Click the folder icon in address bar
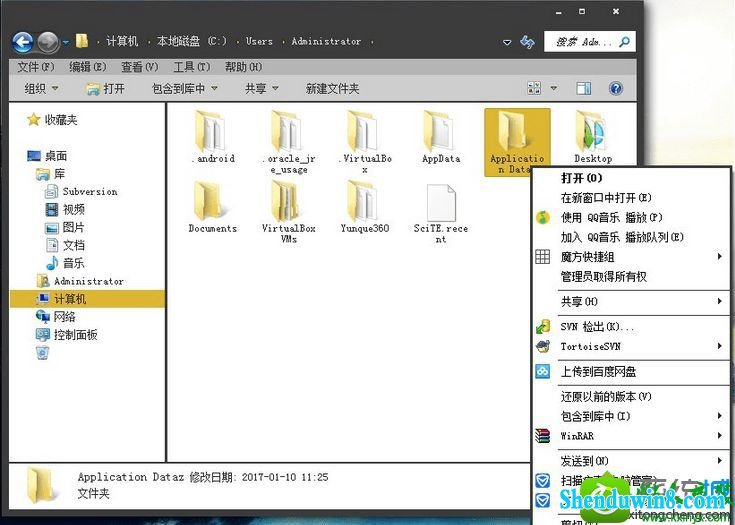Image resolution: width=735 pixels, height=525 pixels. [82, 41]
